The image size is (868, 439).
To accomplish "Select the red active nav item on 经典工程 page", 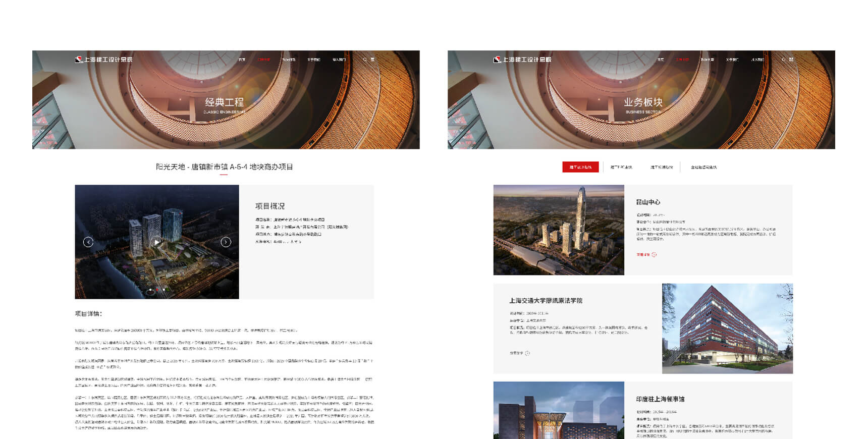I will tap(264, 60).
